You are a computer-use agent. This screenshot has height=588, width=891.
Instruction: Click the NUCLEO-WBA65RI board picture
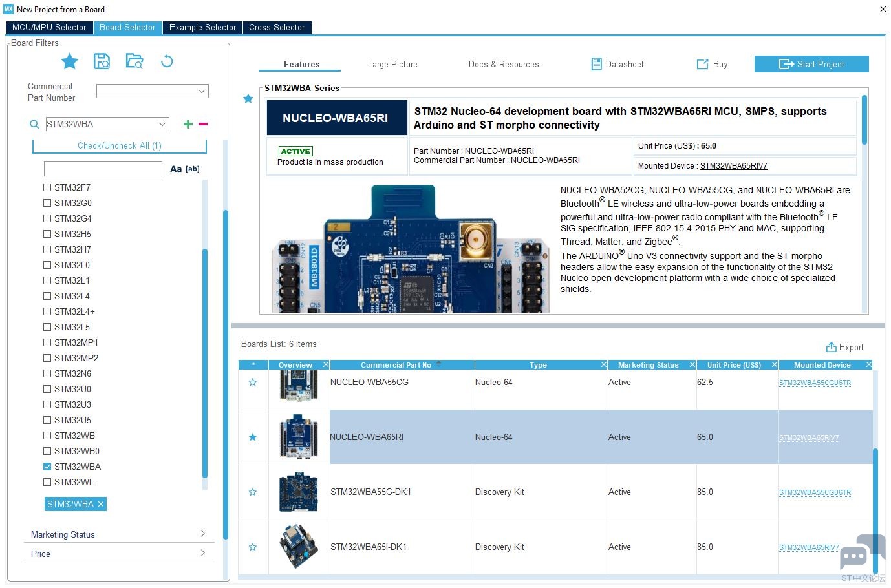[409, 249]
